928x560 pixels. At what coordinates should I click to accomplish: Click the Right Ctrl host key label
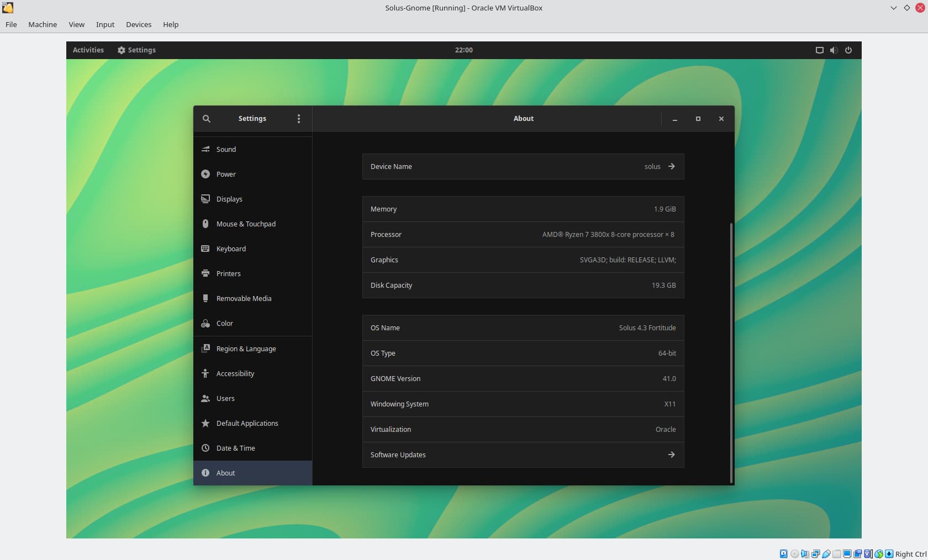[910, 554]
